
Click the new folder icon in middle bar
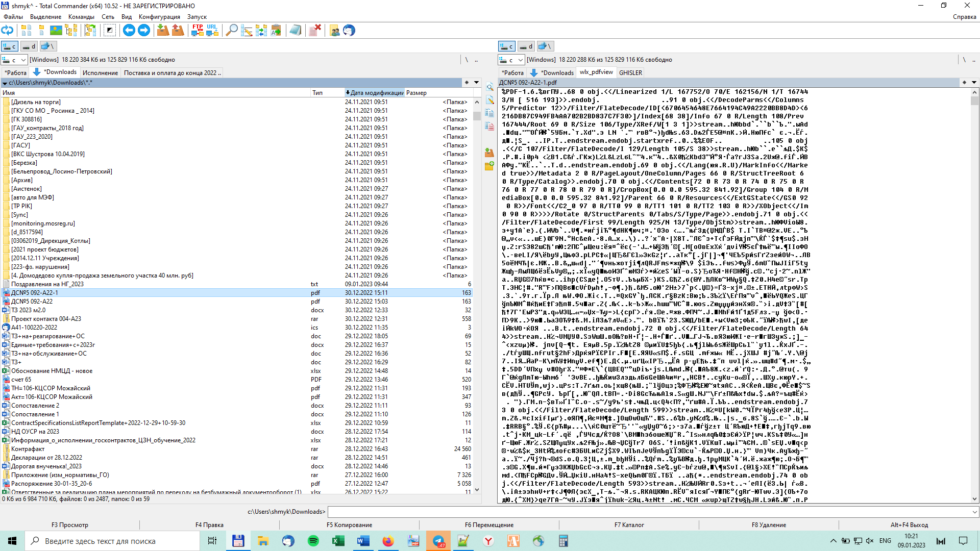pyautogui.click(x=489, y=166)
